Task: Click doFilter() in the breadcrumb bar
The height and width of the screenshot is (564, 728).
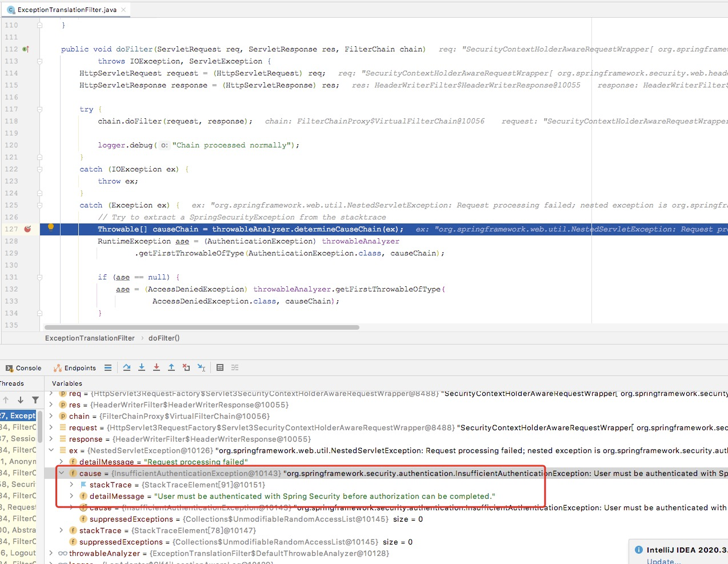Action: [x=163, y=338]
